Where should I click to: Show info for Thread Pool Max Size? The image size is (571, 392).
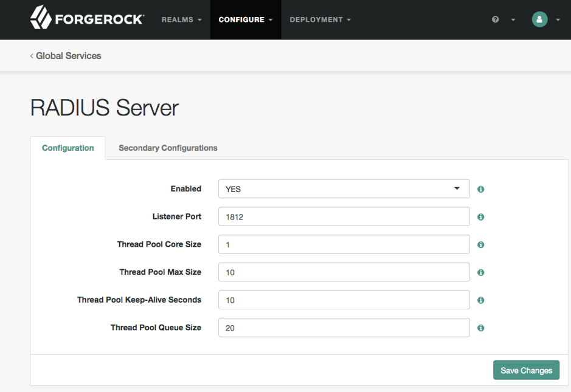[480, 272]
